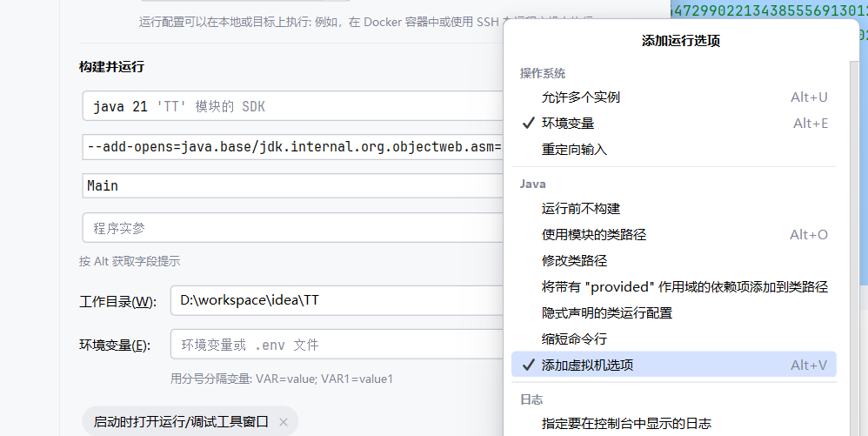Click the VM options field with --add-opens
868x436 pixels.
(x=293, y=147)
